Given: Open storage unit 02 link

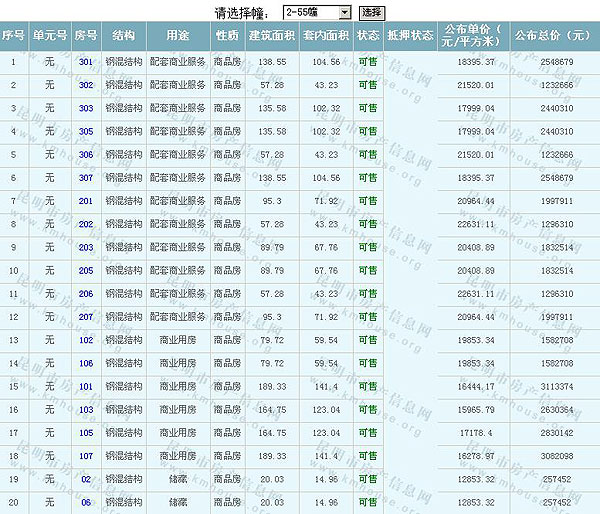Looking at the screenshot, I should pos(86,479).
